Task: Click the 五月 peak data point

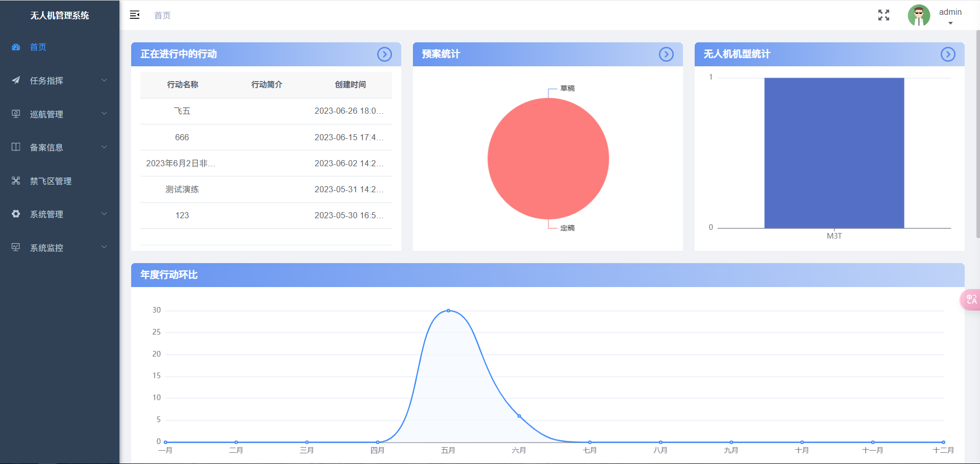Action: click(x=448, y=311)
